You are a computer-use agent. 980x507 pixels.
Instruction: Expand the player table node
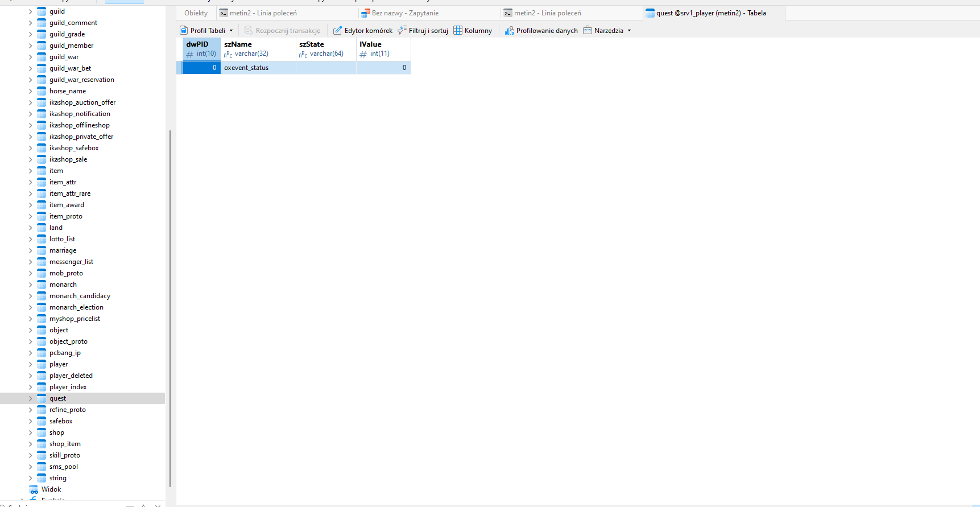pyautogui.click(x=30, y=364)
